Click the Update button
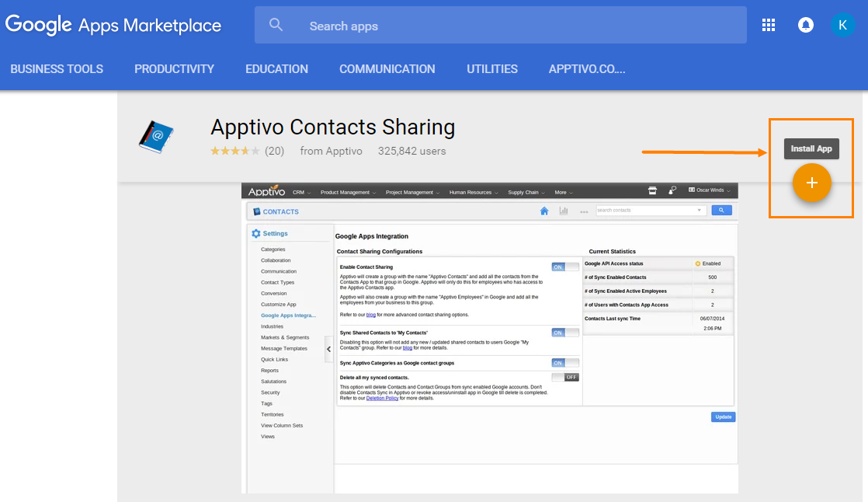 coord(723,417)
